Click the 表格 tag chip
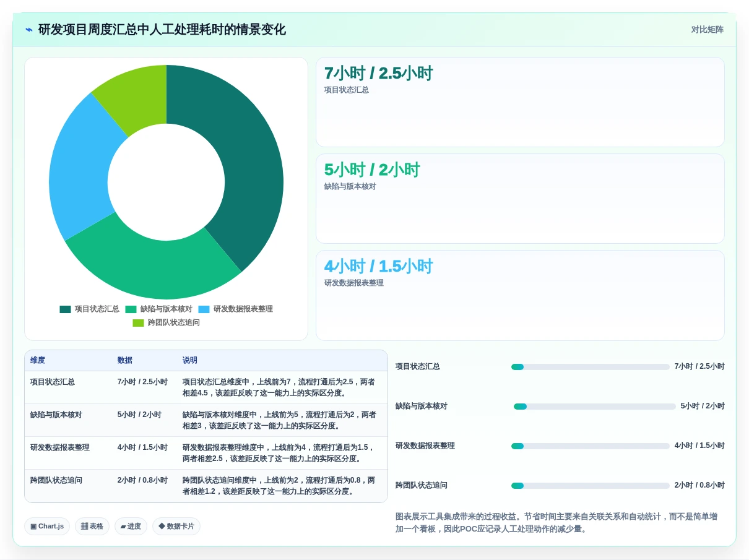The image size is (749, 560). pyautogui.click(x=92, y=527)
